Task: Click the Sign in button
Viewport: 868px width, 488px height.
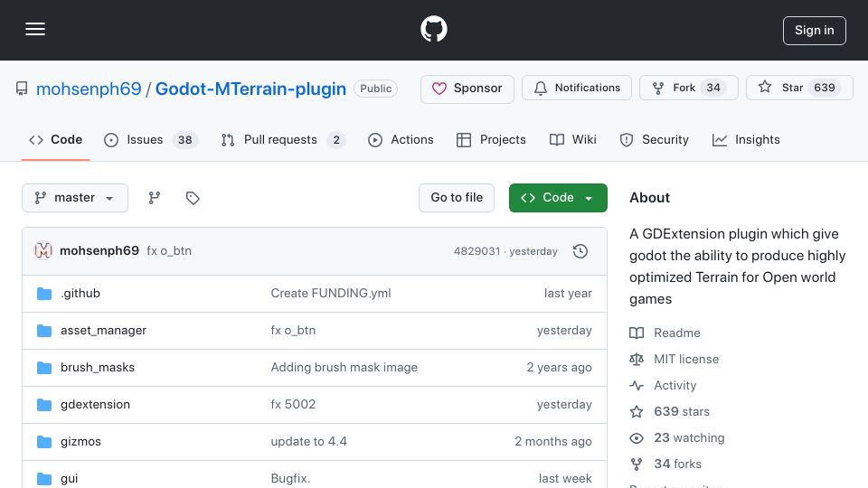Action: pos(815,31)
